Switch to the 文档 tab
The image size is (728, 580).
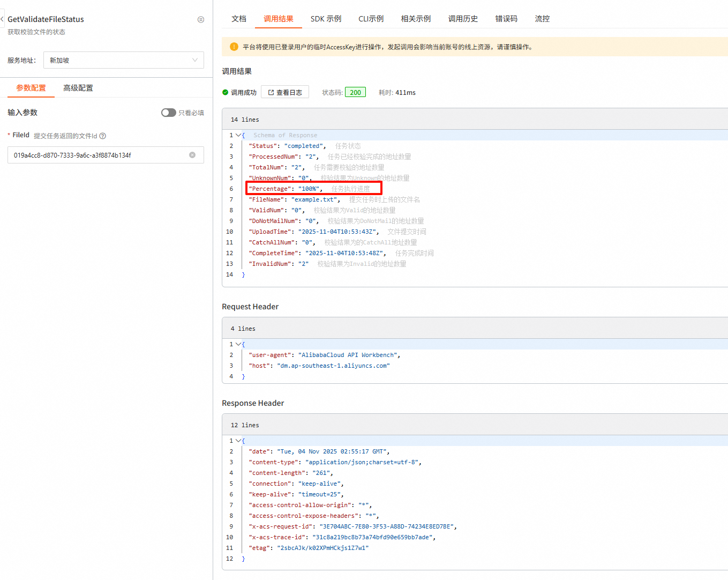[239, 19]
